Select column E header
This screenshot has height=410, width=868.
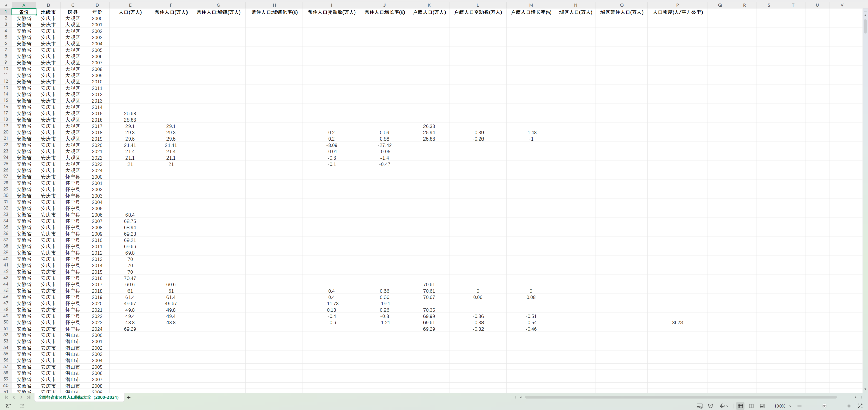130,5
